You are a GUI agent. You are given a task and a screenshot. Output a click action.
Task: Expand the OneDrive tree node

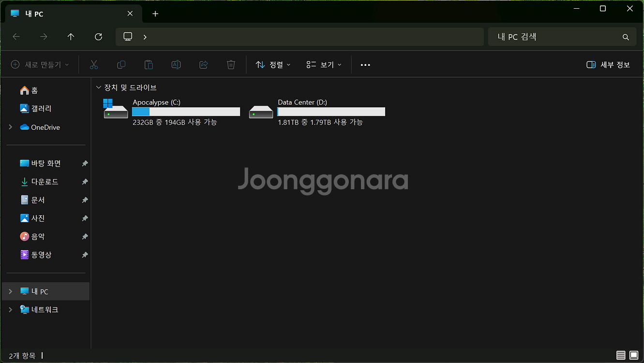point(11,127)
